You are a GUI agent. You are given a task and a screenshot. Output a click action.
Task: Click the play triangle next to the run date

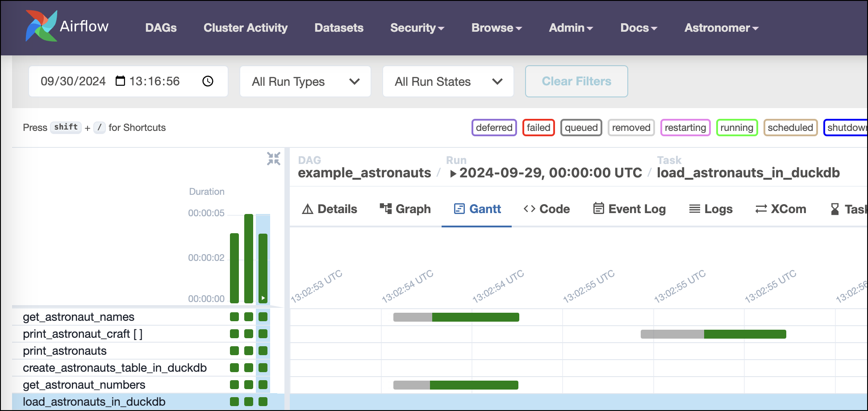(x=453, y=173)
